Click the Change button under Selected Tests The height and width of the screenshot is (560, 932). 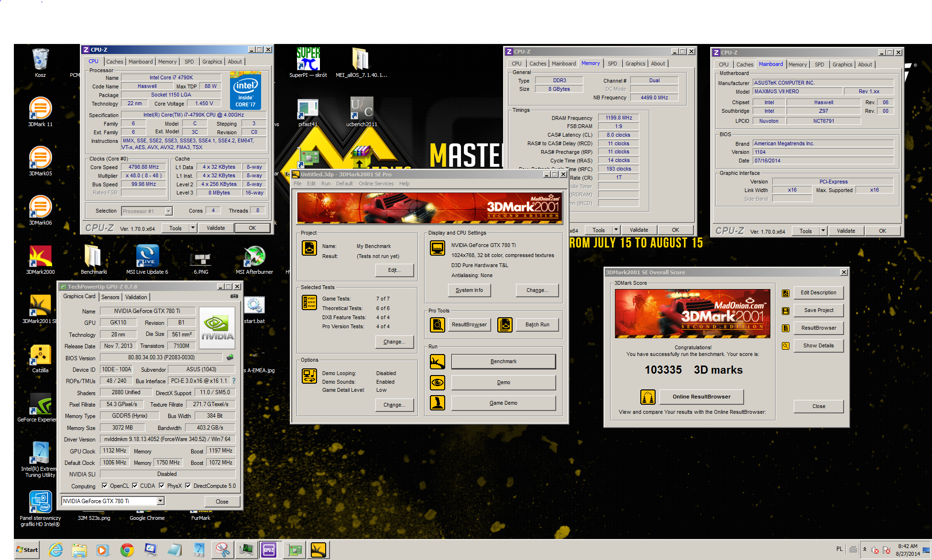tap(394, 342)
